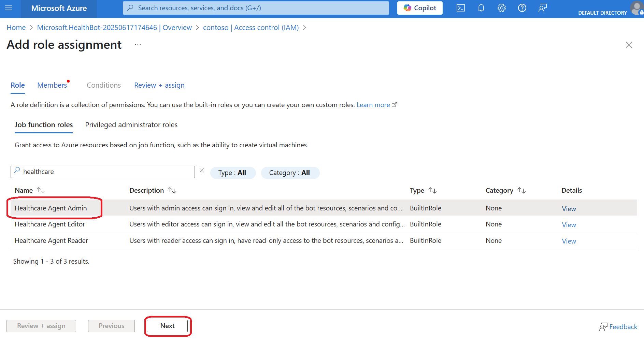644x339 pixels.
Task: Clear the healthcare search with the X
Action: point(201,170)
